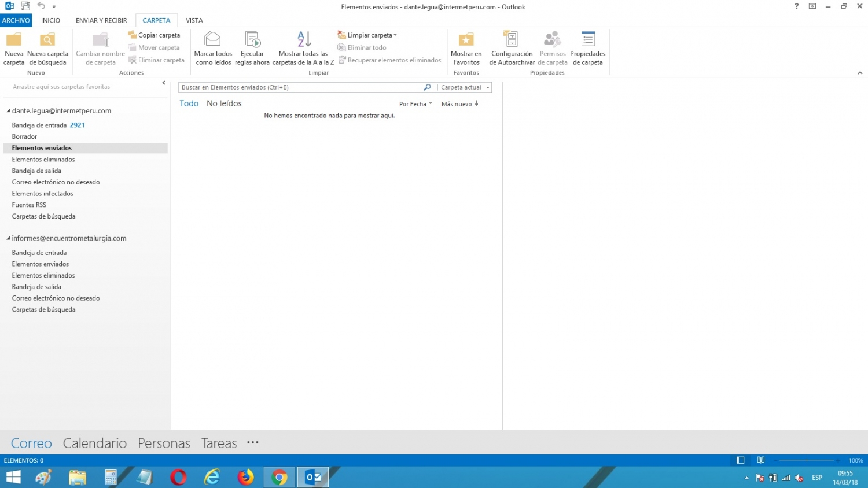Click the search magnifier icon
The image size is (868, 488).
pyautogui.click(x=427, y=87)
